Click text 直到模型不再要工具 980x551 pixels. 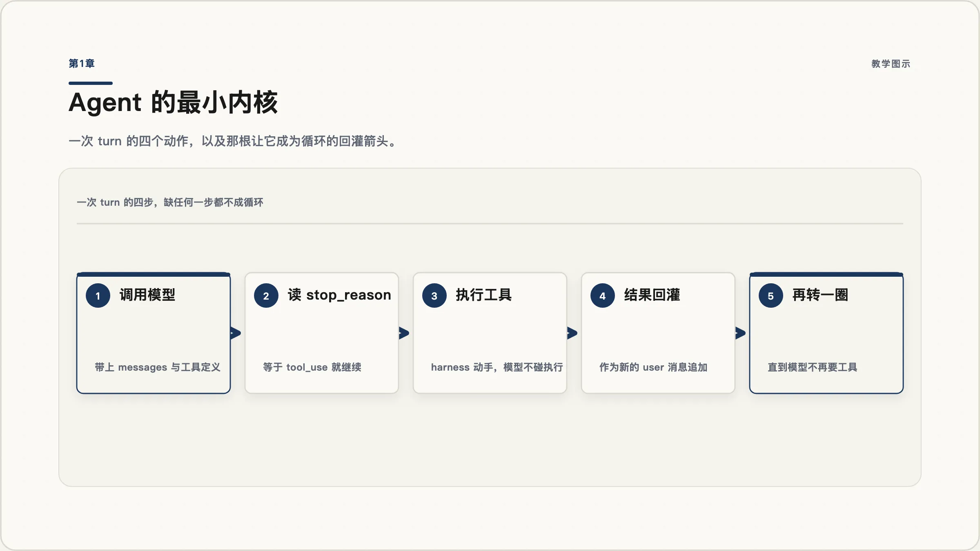(813, 367)
